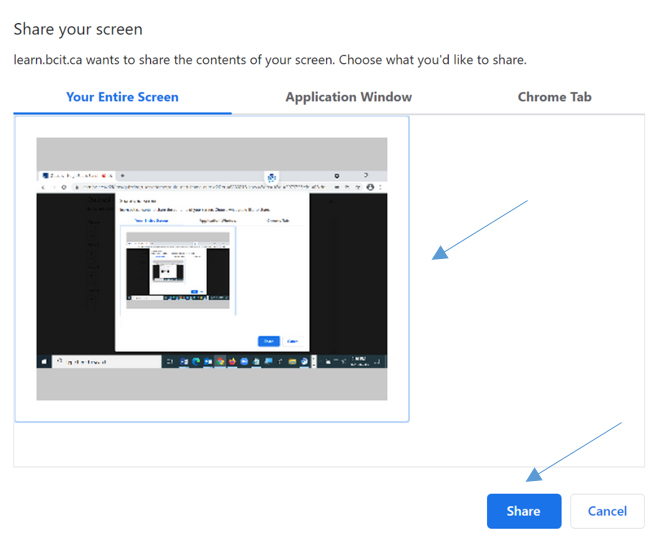Open the Chrome Tab sharing option

point(554,97)
